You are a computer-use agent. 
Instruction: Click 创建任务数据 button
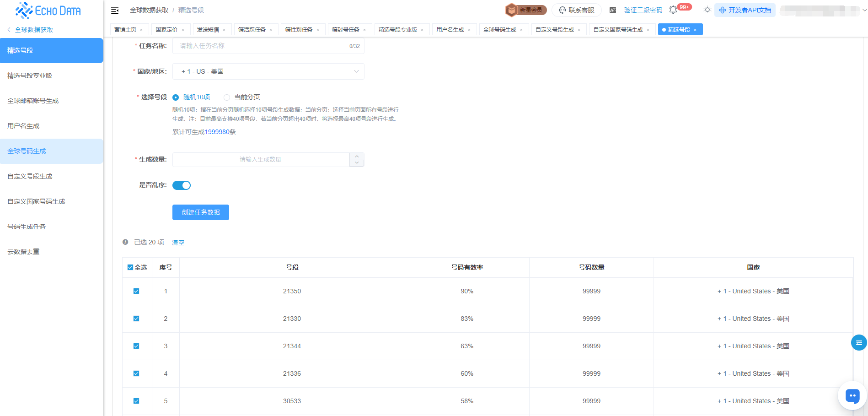point(201,212)
